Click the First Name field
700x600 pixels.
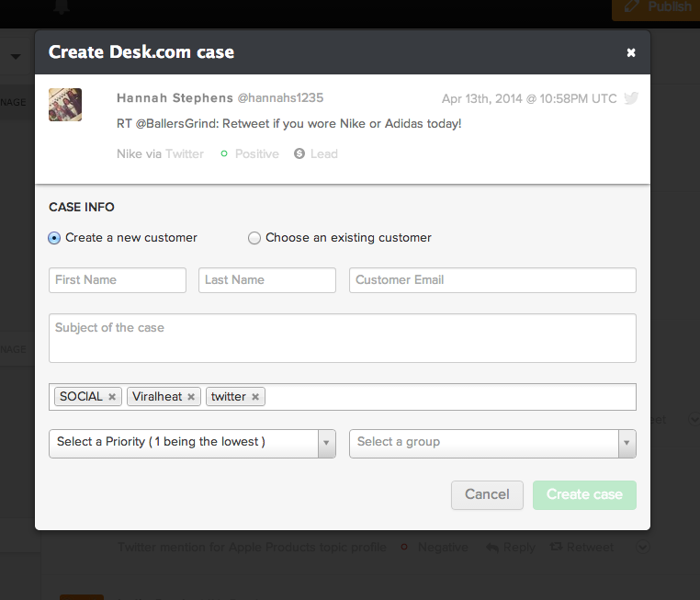tap(118, 280)
